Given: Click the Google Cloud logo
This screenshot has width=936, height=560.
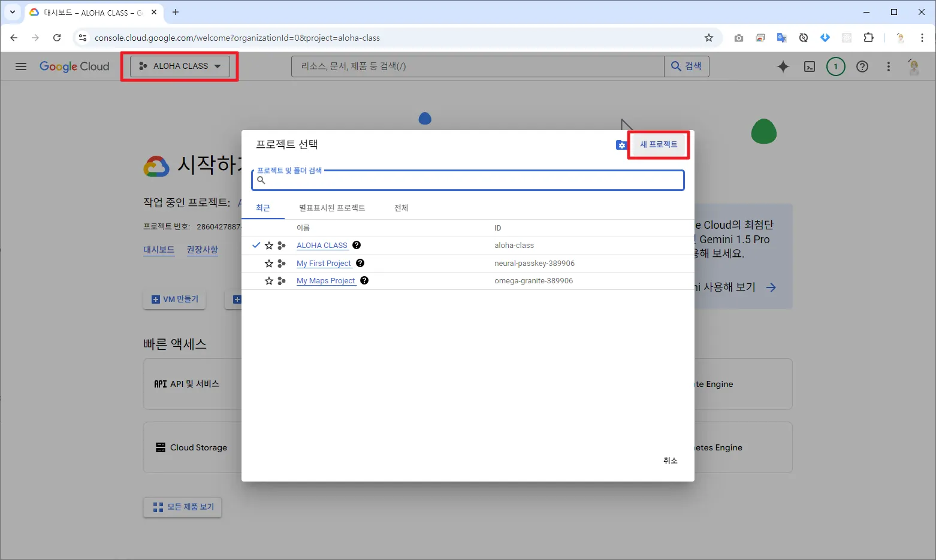Looking at the screenshot, I should 74,66.
